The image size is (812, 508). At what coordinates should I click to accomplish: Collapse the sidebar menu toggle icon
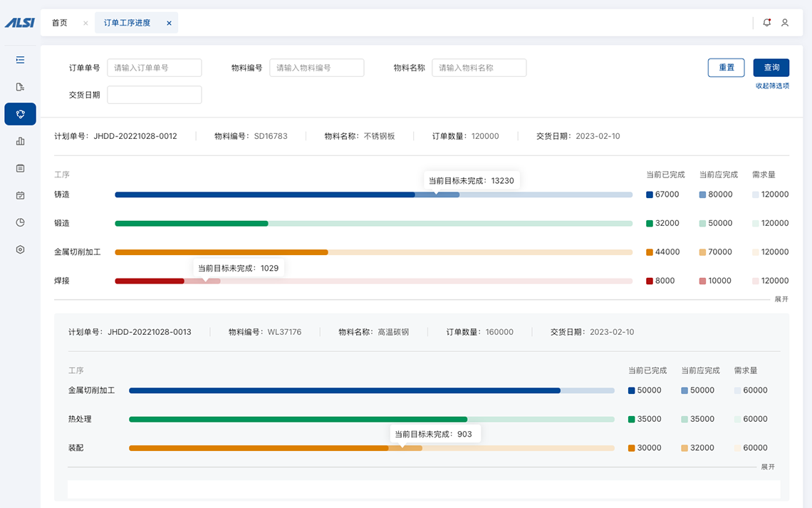pyautogui.click(x=20, y=60)
